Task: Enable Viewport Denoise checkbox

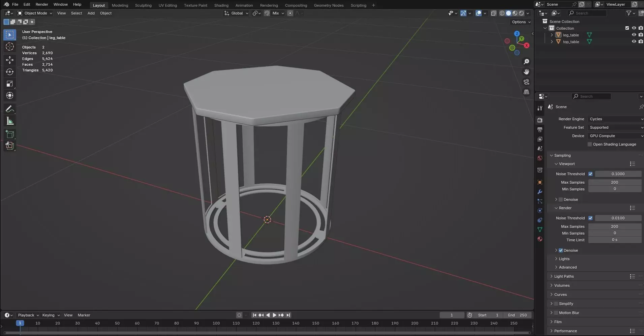Action: 561,200
